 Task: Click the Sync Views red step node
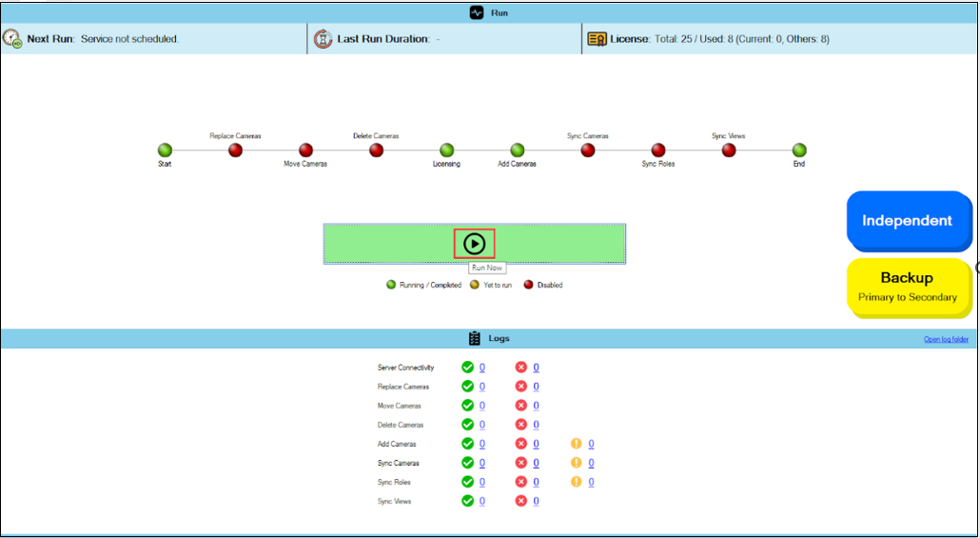(x=729, y=150)
